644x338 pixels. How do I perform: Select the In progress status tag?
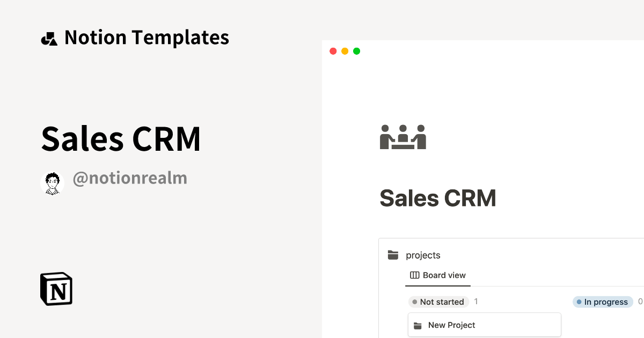click(601, 302)
